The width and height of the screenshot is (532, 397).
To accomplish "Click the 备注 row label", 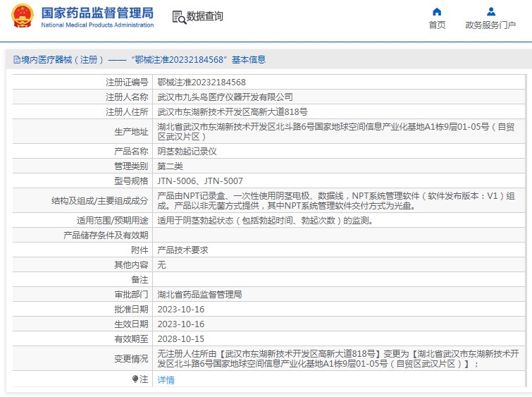I will [140, 279].
